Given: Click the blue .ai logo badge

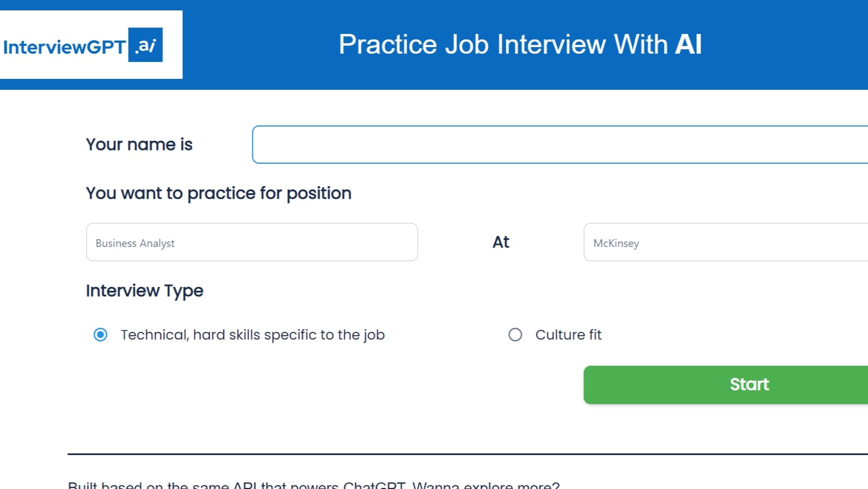Looking at the screenshot, I should tap(146, 45).
